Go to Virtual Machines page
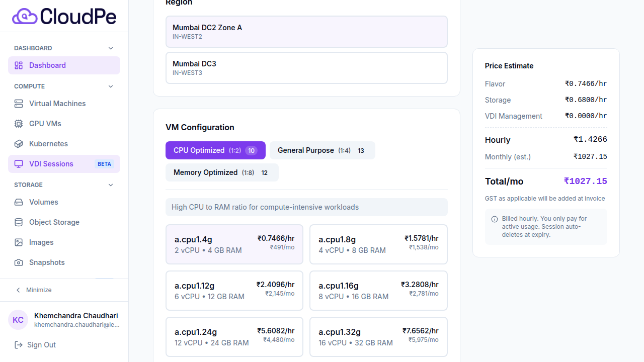Viewport: 644px width, 362px height. pos(64,104)
